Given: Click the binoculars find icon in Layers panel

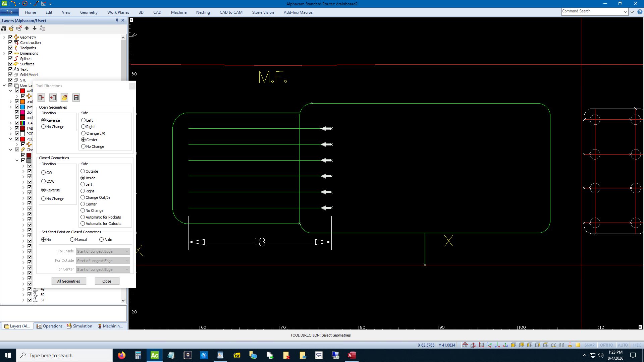Looking at the screenshot, I should pos(4,28).
